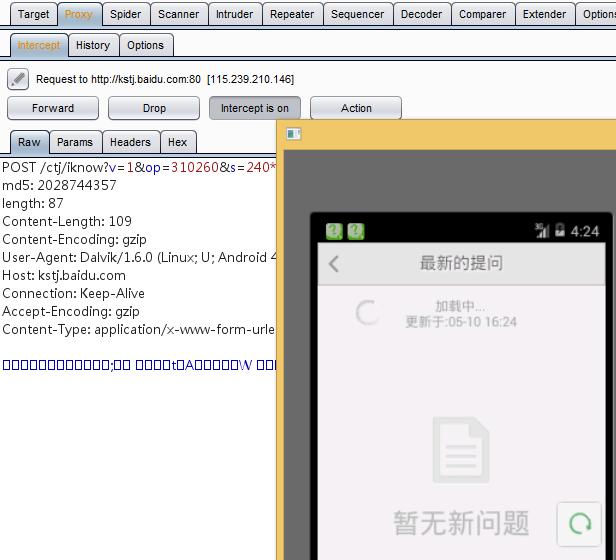Open the Decoder tab
This screenshot has height=560, width=616.
click(422, 14)
